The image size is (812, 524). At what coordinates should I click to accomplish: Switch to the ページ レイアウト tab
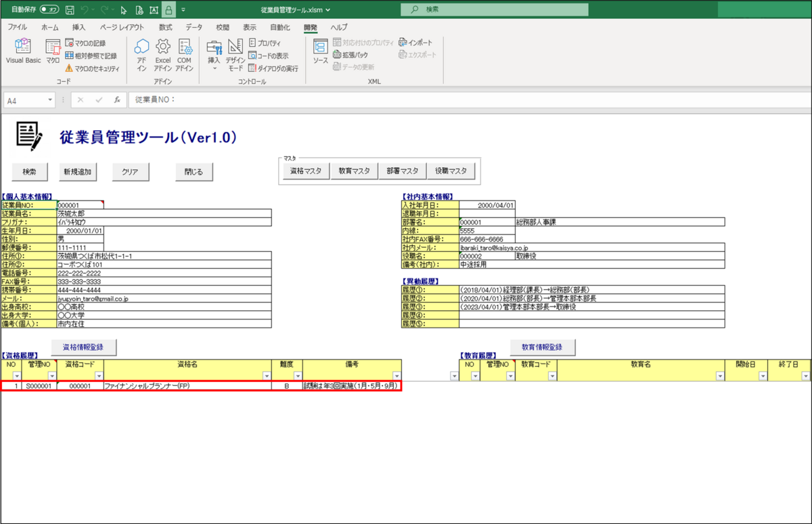point(122,27)
